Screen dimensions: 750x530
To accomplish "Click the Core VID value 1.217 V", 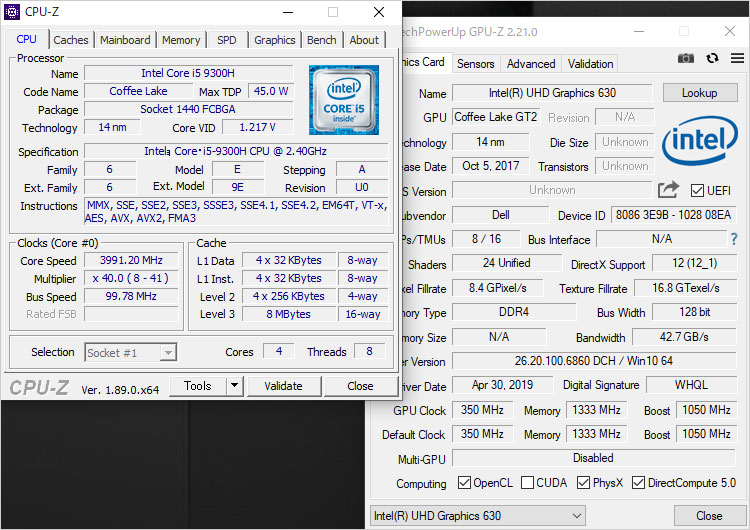I will click(x=257, y=127).
